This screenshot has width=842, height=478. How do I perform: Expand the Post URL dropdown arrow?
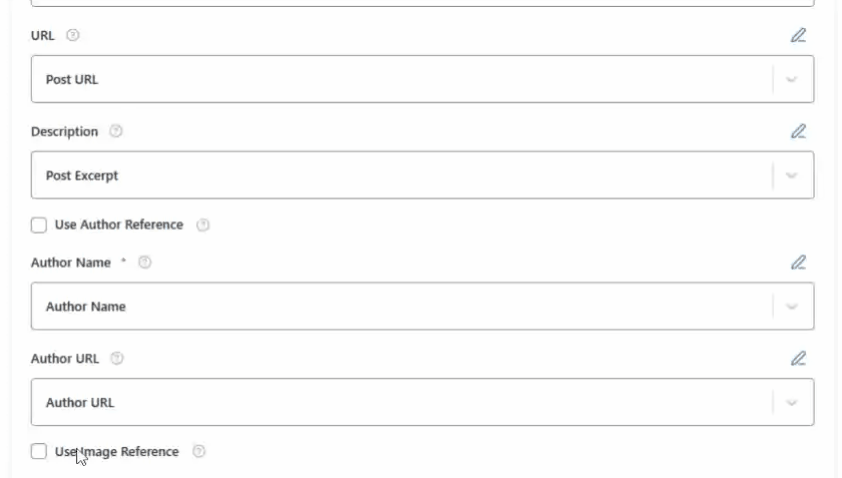click(792, 80)
